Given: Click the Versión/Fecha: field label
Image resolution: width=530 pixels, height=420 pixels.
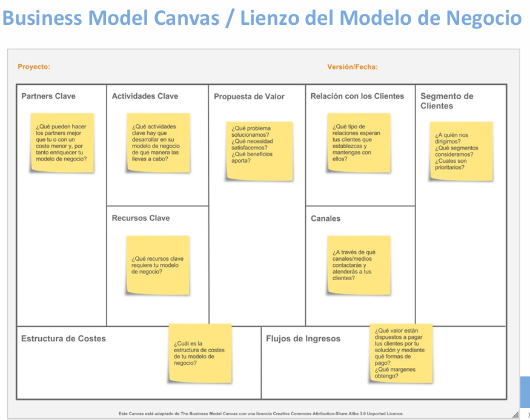Looking at the screenshot, I should pos(352,67).
